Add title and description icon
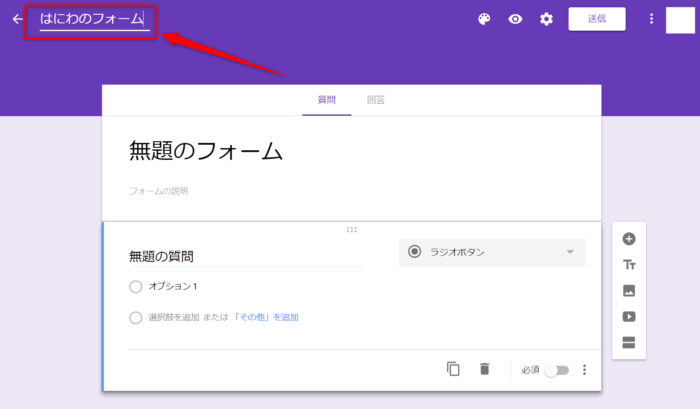This screenshot has height=409, width=700. (x=629, y=265)
